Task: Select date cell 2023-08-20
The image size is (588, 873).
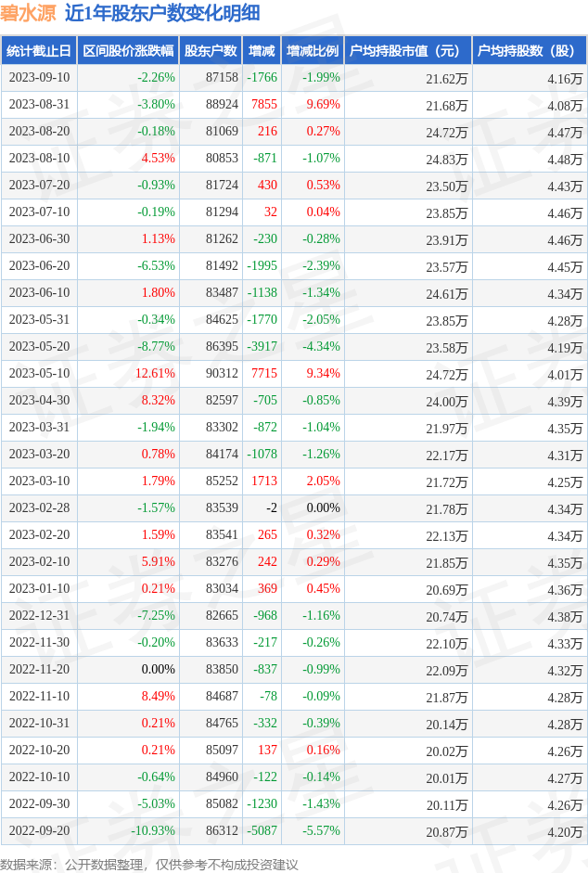Action: pos(40,132)
